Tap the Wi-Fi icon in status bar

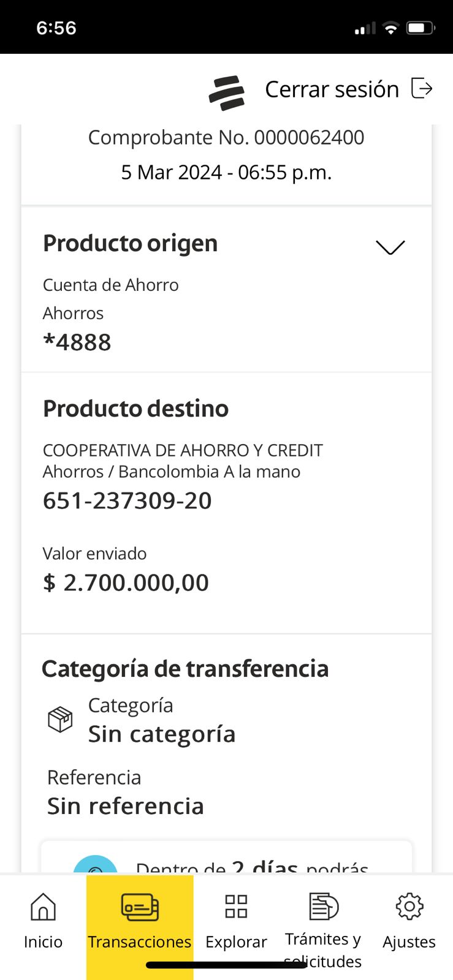point(390,28)
